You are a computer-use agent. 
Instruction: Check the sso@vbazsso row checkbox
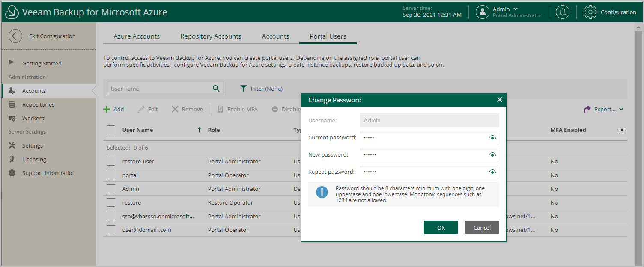tap(111, 216)
